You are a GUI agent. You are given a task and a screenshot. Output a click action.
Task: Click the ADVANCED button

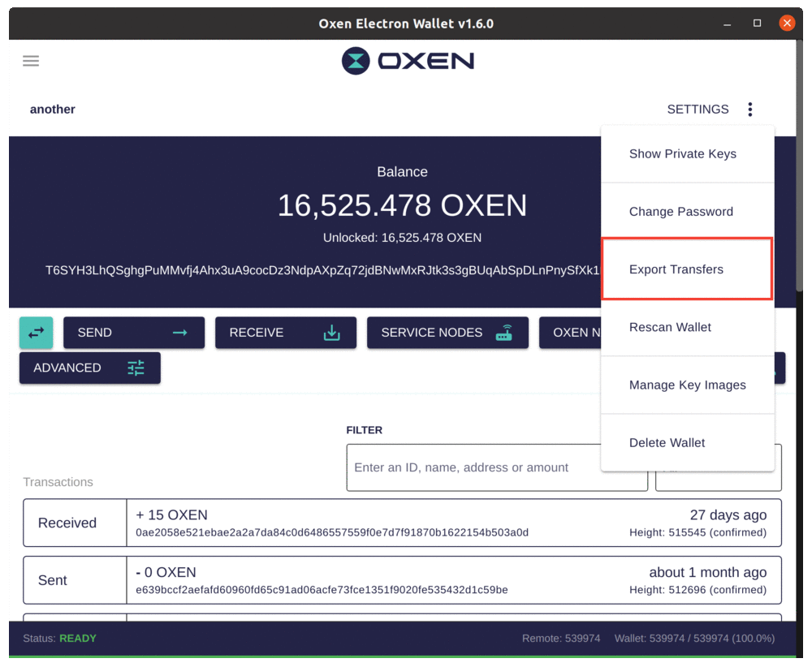[x=89, y=368]
